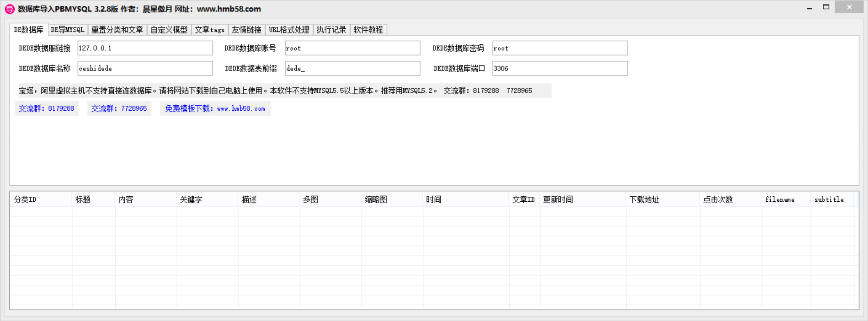This screenshot has height=321, width=868.
Task: Click the DEDE数据库密码 label
Action: [x=458, y=48]
